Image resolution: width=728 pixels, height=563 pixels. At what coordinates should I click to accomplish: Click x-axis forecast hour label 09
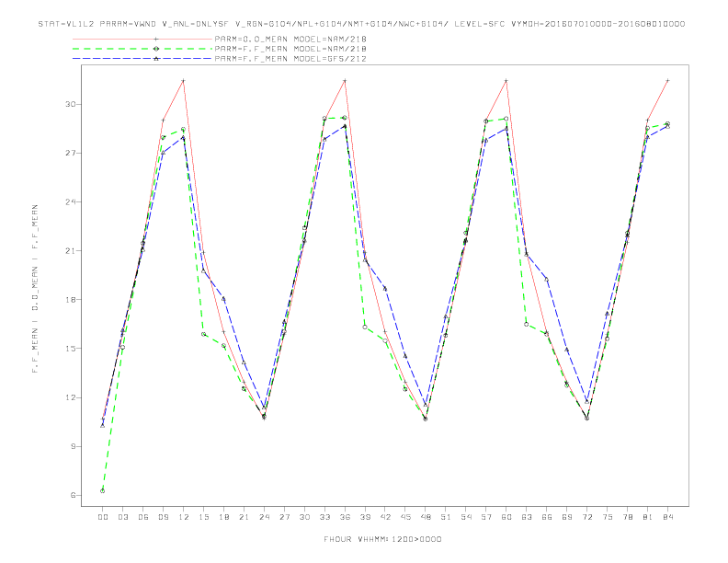[163, 517]
